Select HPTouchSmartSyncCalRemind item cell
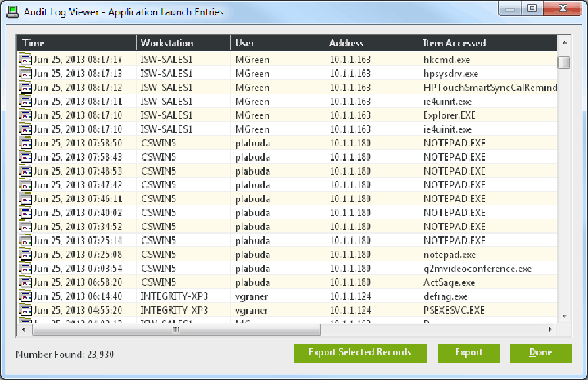Image resolution: width=588 pixels, height=380 pixels. [490, 88]
